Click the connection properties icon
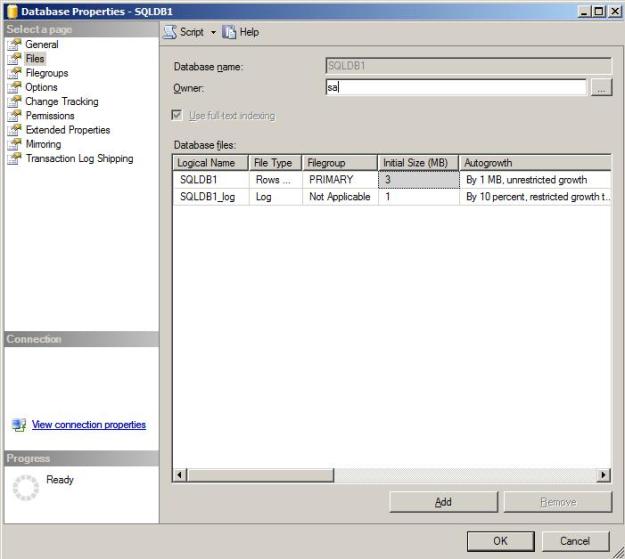 17,425
